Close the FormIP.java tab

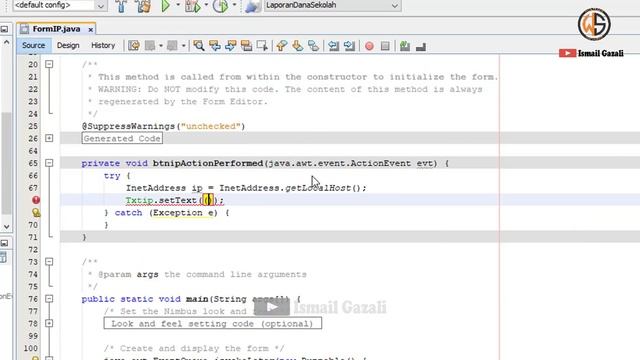91,29
